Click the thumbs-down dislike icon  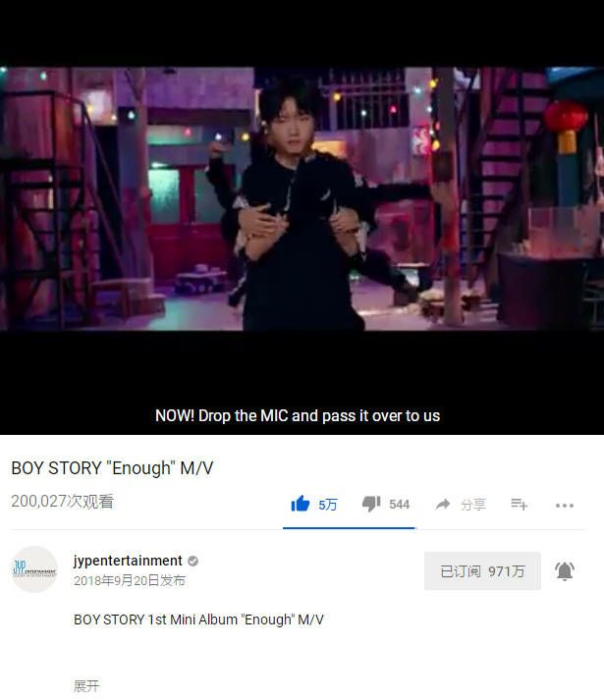[x=371, y=504]
